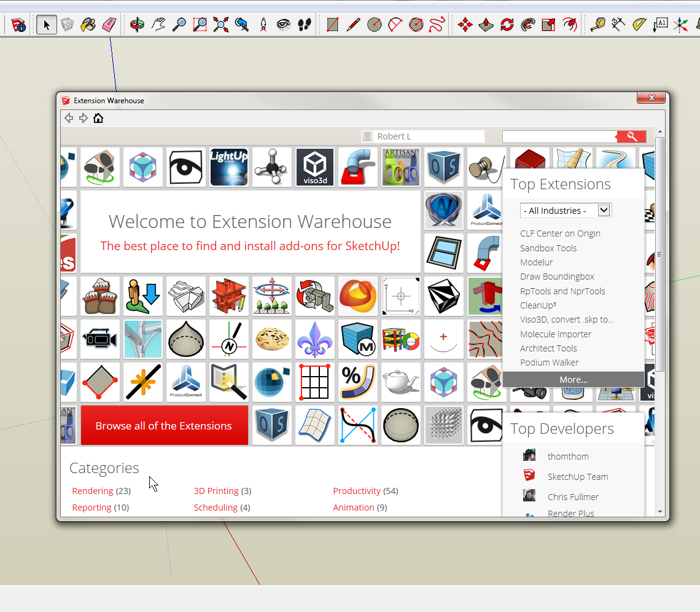This screenshot has height=612, width=700.
Task: Open the Robert L account menu
Action: pyautogui.click(x=422, y=136)
